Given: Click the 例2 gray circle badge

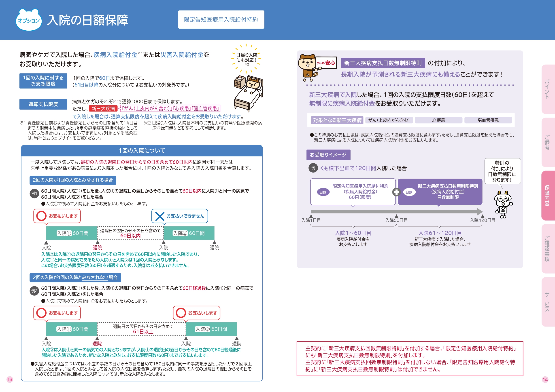Looking at the screenshot, I should [34, 291].
